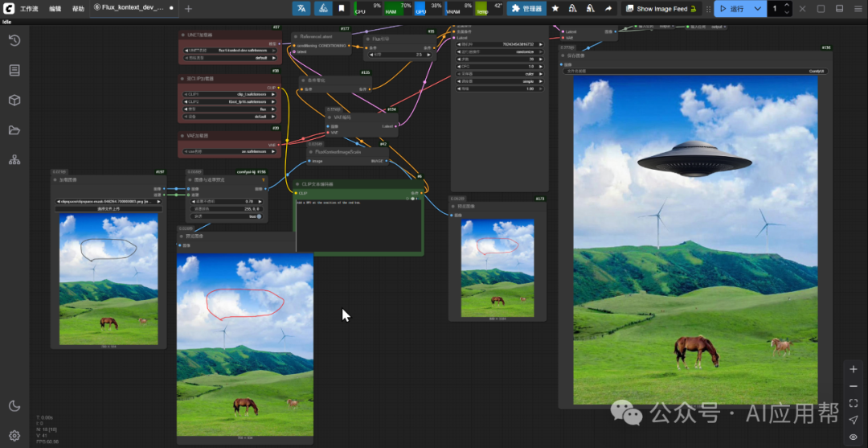The image size is (868, 448).
Task: Zoom in canvas with plus button
Action: [853, 369]
